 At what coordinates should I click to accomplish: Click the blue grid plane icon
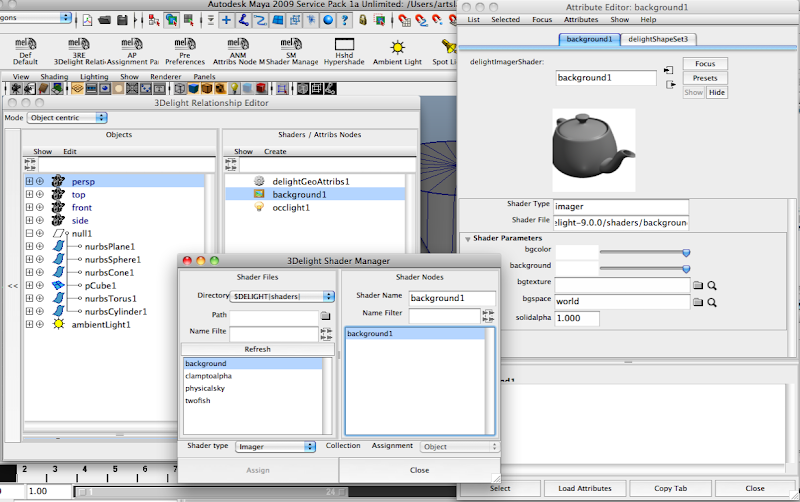click(278, 20)
